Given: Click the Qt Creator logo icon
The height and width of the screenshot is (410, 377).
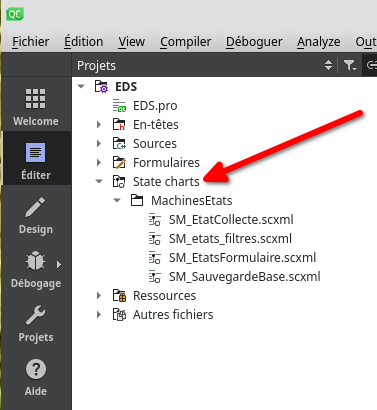Looking at the screenshot, I should [x=15, y=14].
